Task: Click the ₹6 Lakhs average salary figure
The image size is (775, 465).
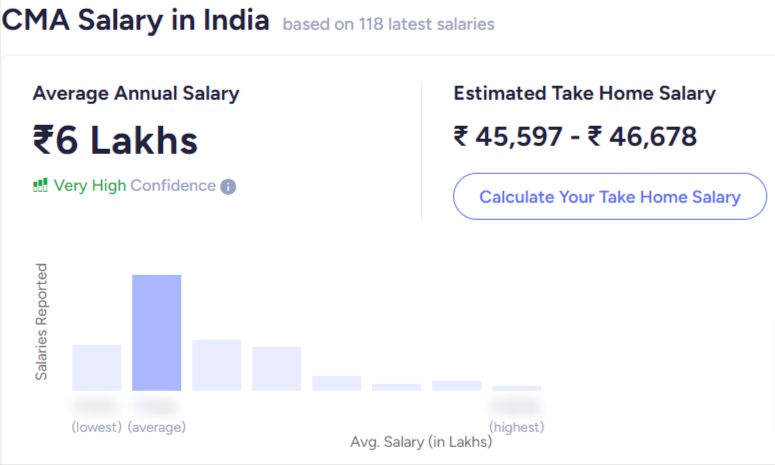Action: coord(115,140)
